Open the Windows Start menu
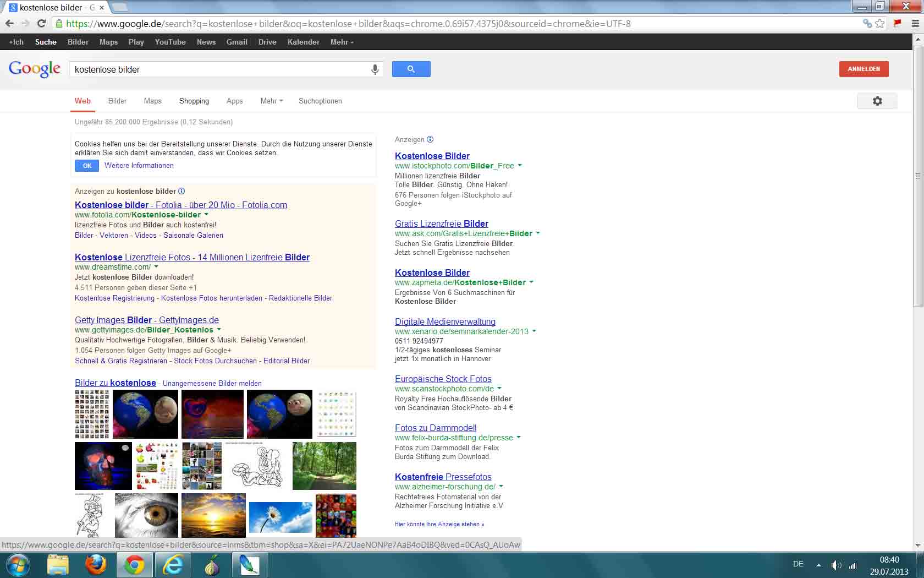Image resolution: width=924 pixels, height=578 pixels. pos(18,565)
